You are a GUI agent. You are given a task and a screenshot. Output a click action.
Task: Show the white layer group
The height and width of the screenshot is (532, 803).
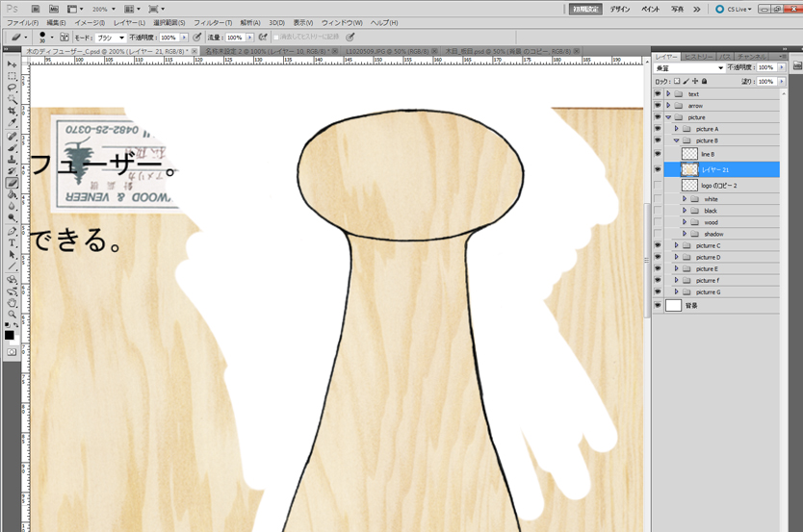658,199
